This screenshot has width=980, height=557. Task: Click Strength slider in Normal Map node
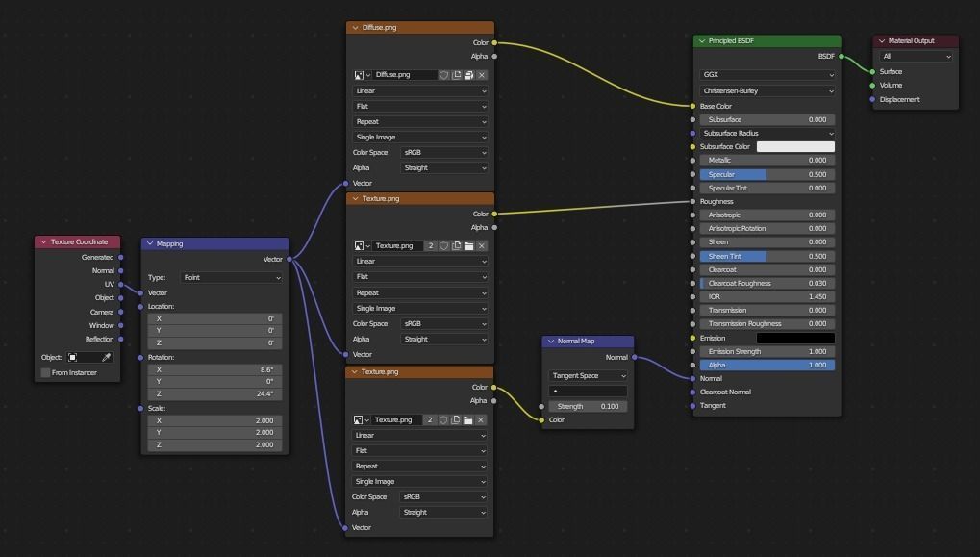(589, 406)
